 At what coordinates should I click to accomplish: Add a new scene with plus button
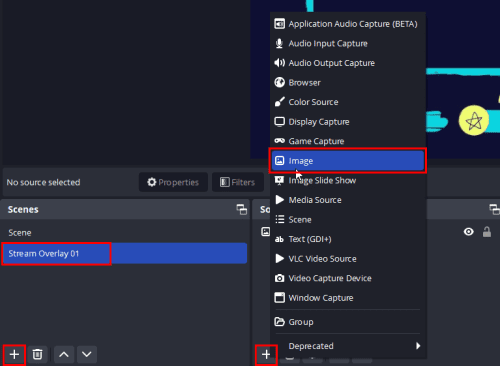pyautogui.click(x=14, y=354)
